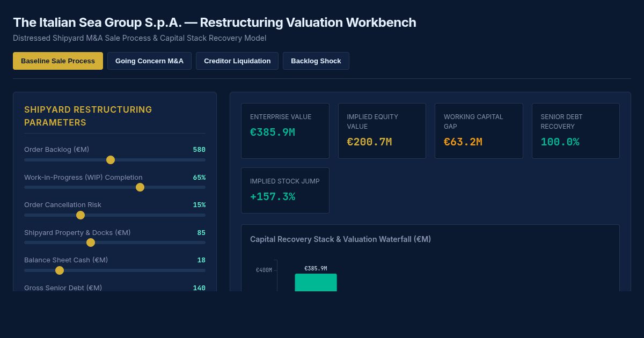This screenshot has height=338, width=644.
Task: Open the Creditor Liquidation scenario
Action: [x=237, y=61]
